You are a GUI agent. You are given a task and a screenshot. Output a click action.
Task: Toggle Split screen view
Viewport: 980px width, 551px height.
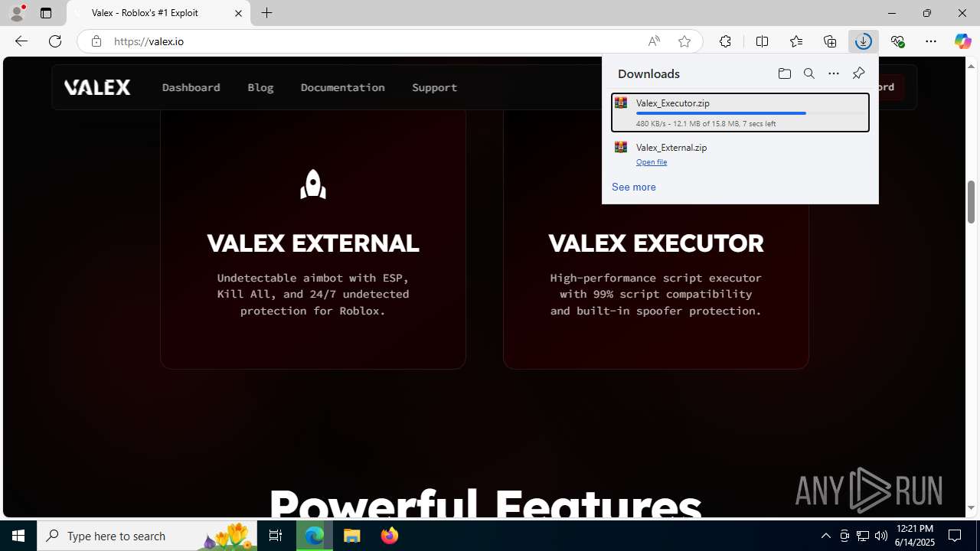(762, 41)
